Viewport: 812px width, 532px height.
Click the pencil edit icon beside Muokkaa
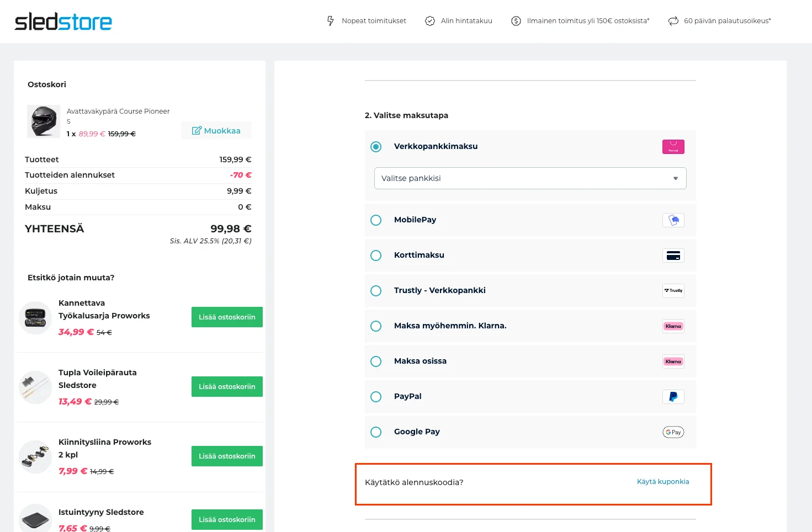click(197, 131)
